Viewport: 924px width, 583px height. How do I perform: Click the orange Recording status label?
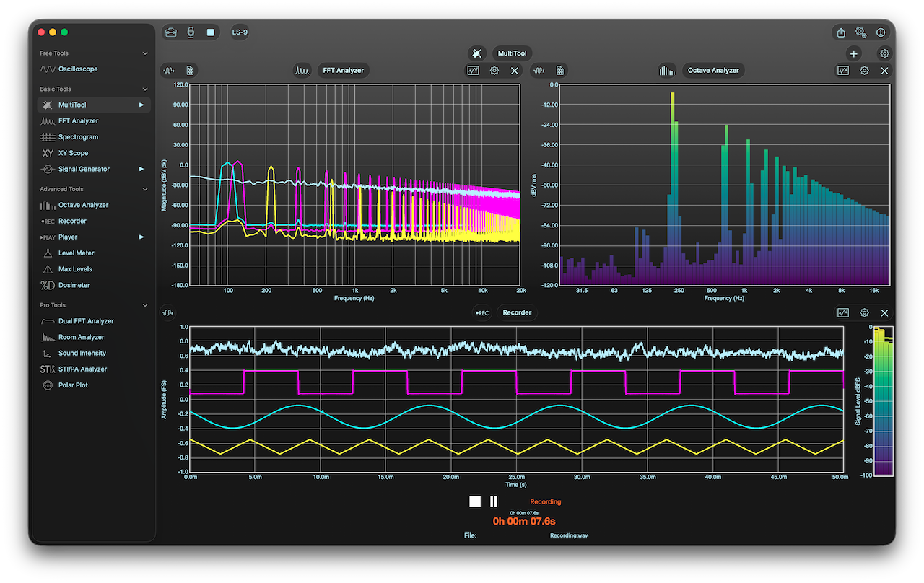point(545,501)
